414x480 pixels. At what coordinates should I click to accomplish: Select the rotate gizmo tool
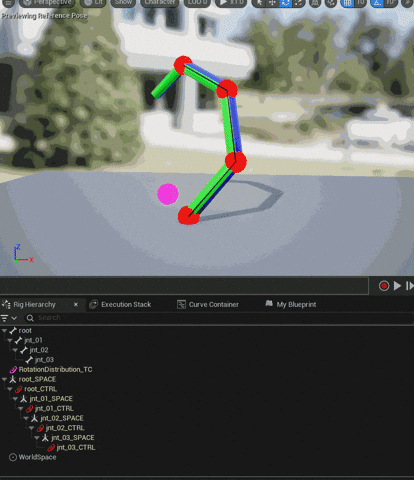pyautogui.click(x=285, y=3)
